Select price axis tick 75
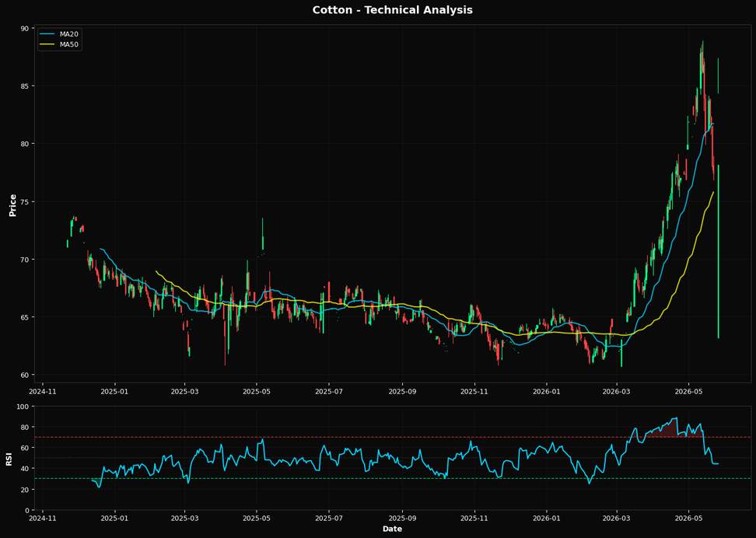 click(24, 201)
